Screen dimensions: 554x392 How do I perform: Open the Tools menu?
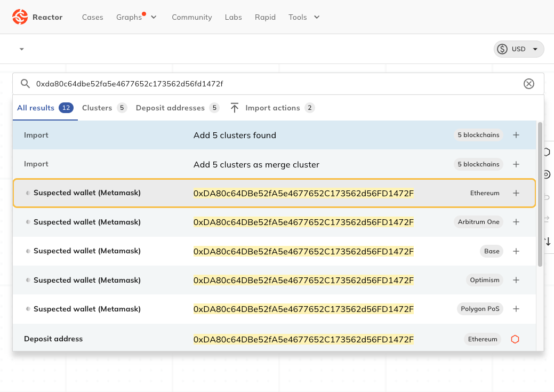point(298,17)
